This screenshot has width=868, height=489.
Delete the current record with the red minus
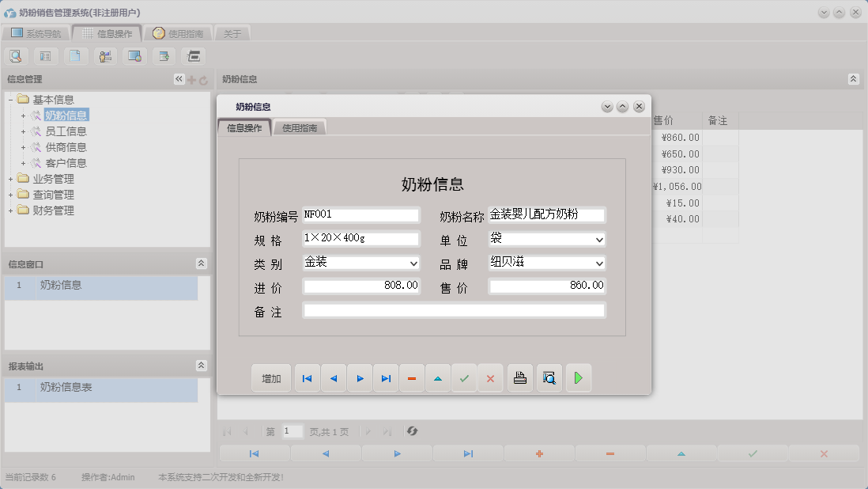pyautogui.click(x=412, y=377)
